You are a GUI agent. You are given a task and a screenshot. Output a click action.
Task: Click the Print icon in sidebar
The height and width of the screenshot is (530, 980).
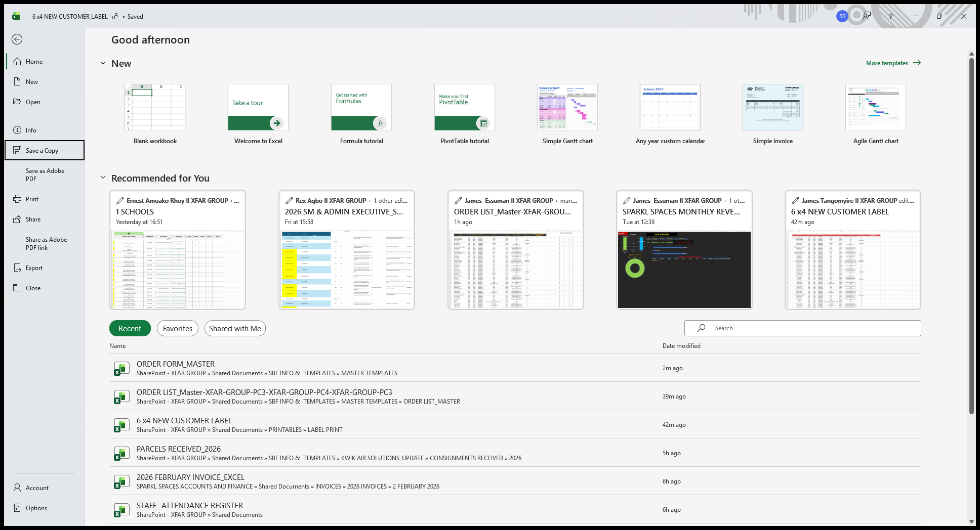[x=17, y=199]
